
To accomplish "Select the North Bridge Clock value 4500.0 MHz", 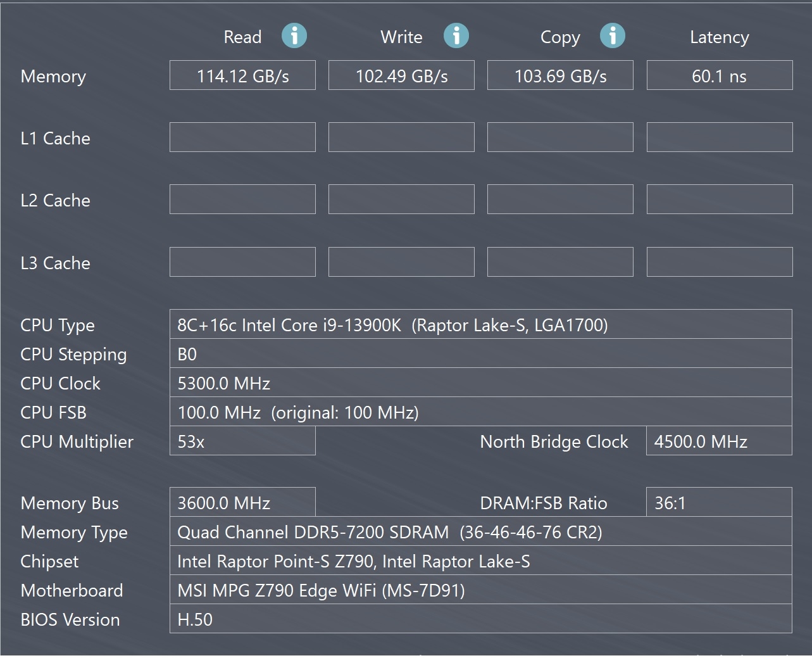I will (x=719, y=441).
